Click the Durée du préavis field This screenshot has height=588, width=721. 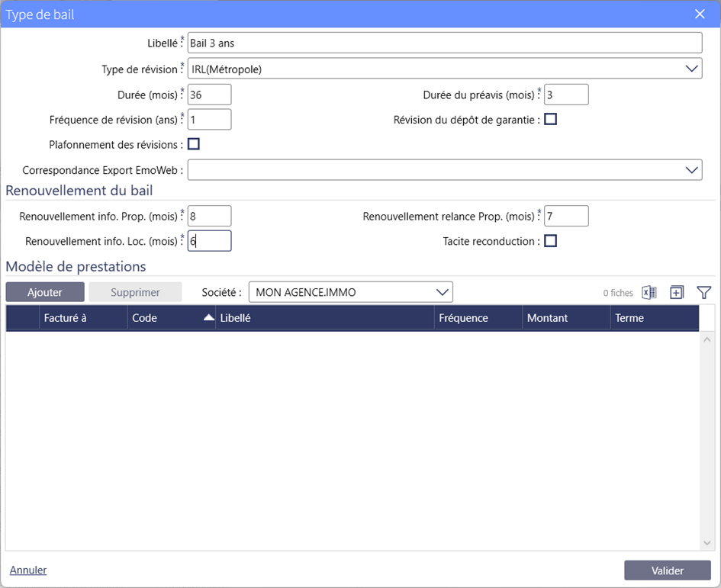click(565, 95)
